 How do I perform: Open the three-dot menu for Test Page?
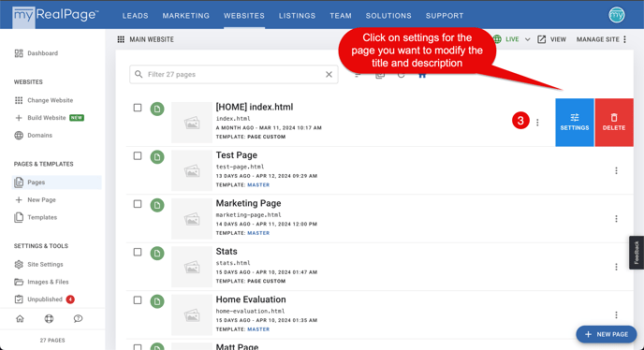(616, 170)
